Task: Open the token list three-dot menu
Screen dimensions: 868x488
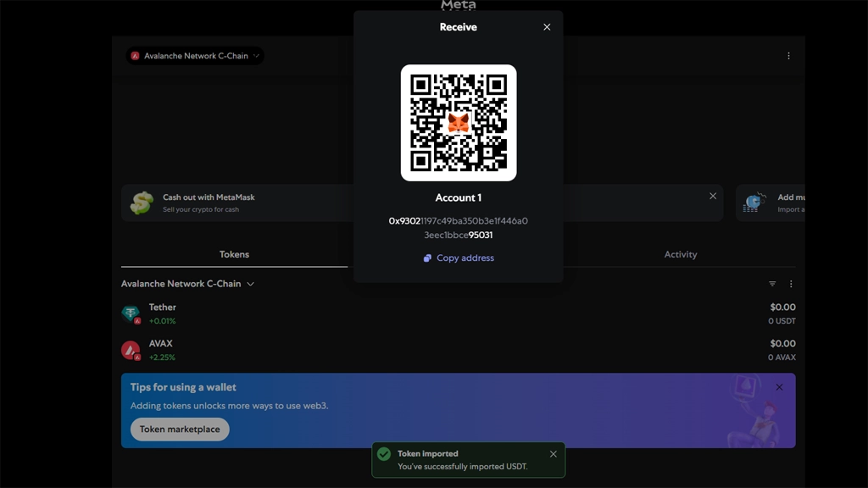Action: (x=791, y=284)
